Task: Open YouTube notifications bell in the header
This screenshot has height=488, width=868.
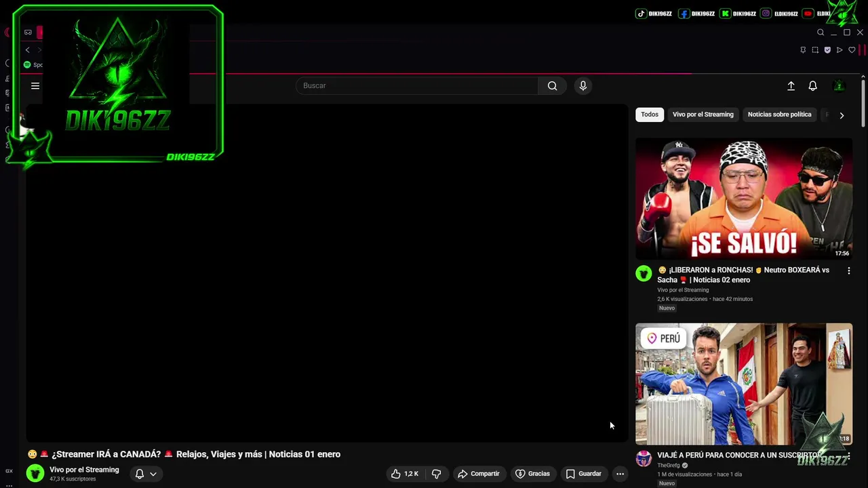Action: (812, 86)
